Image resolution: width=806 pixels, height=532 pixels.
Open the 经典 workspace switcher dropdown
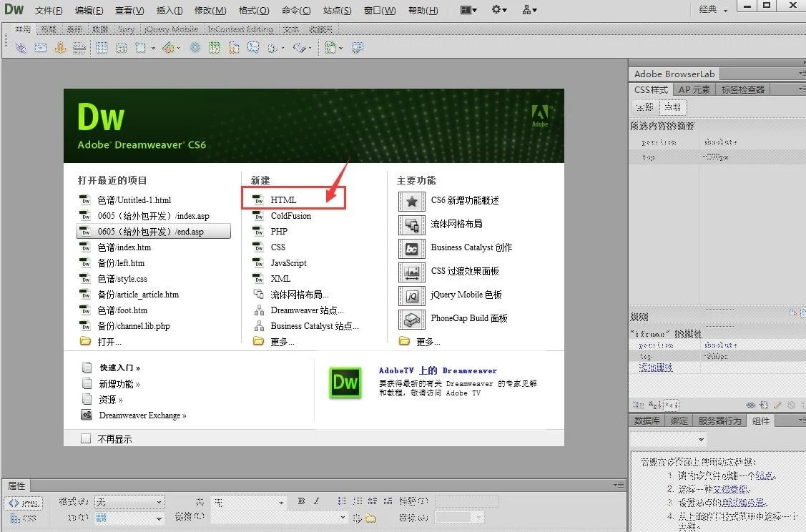(712, 10)
